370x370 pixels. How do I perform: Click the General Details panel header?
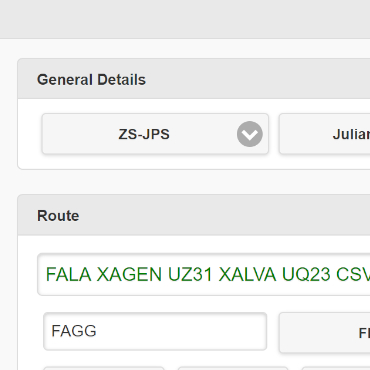[194, 79]
